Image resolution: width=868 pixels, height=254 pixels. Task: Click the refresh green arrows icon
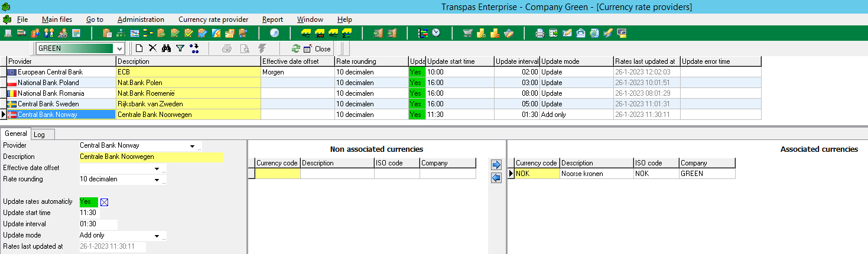[x=295, y=48]
